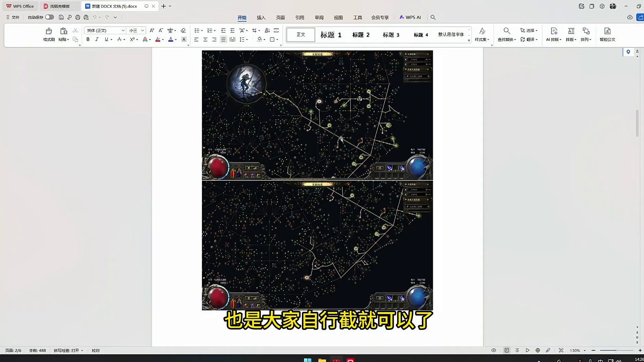The width and height of the screenshot is (644, 362).
Task: Switch to the 插入 ribbon tab
Action: click(x=260, y=17)
